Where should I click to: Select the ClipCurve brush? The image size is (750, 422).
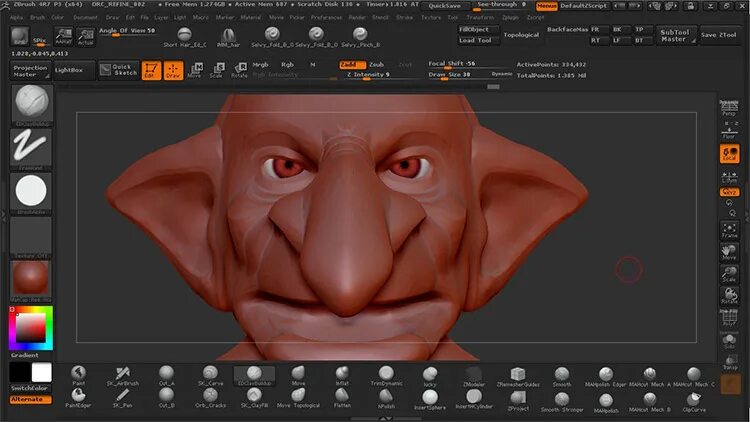click(694, 401)
